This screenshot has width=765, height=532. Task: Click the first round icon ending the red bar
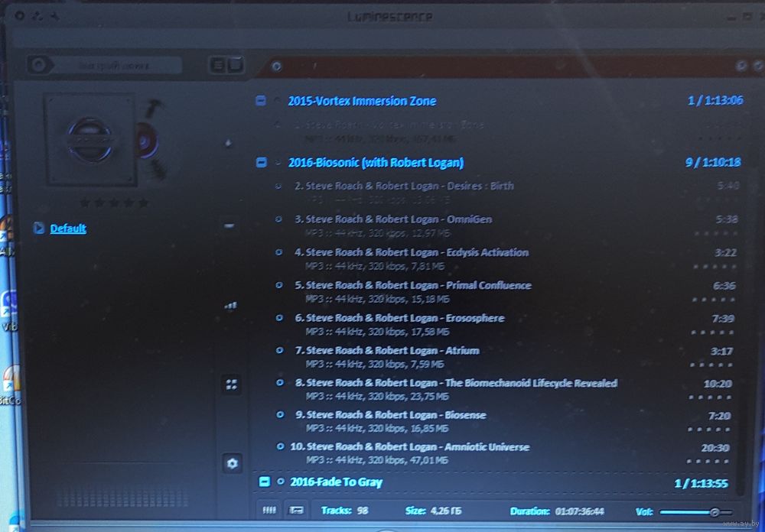741,65
